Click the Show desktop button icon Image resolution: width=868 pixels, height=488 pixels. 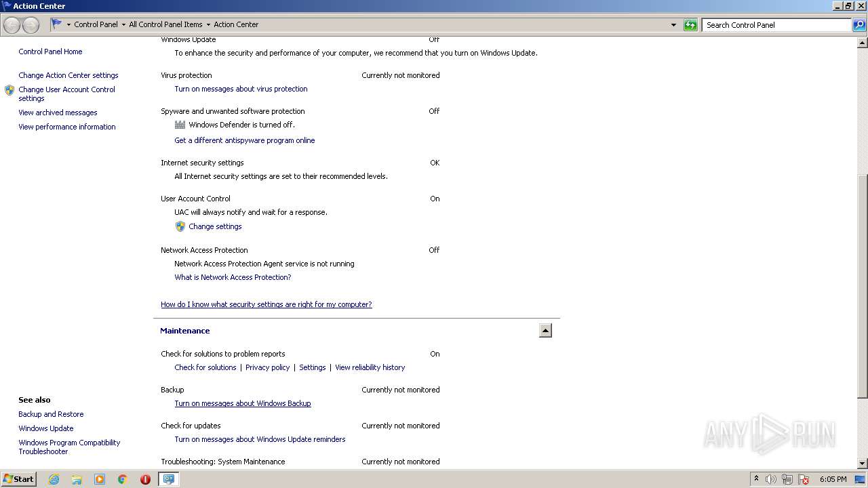pyautogui.click(x=860, y=479)
